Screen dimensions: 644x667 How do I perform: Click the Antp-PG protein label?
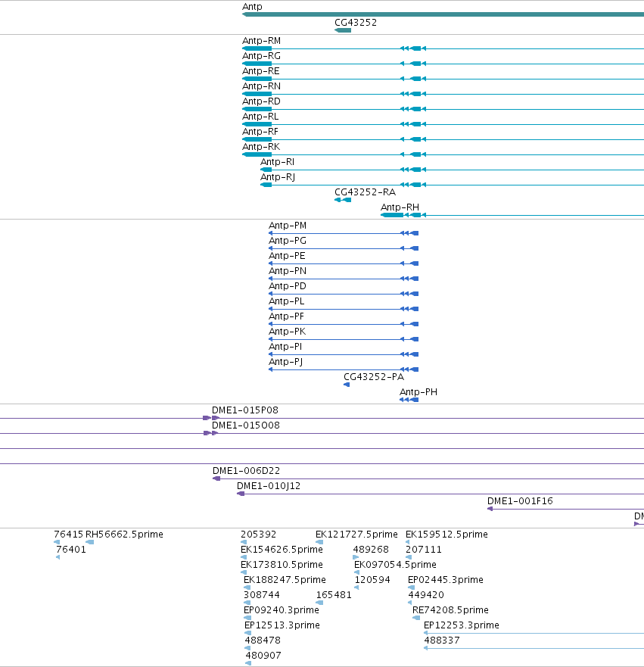(x=288, y=241)
